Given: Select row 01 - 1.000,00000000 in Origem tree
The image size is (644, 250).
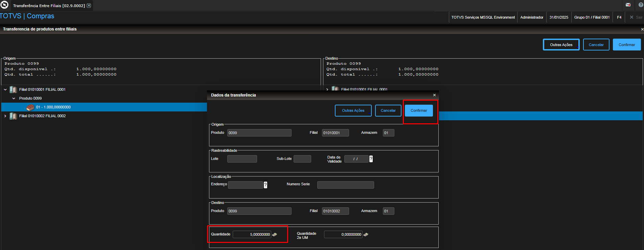Looking at the screenshot, I should pos(104,107).
